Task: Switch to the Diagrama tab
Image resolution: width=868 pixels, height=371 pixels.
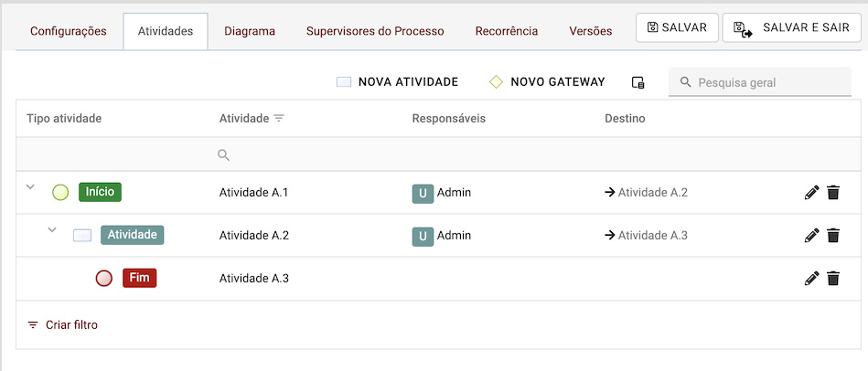Action: (250, 31)
